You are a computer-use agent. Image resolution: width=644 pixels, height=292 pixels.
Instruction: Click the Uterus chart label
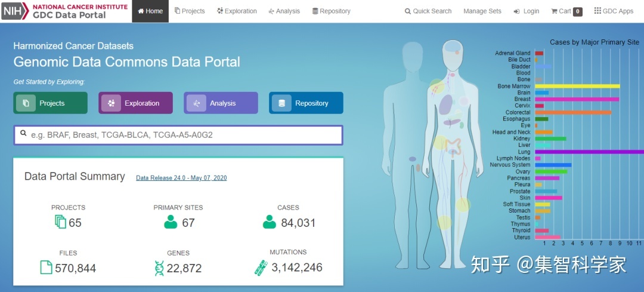click(522, 237)
